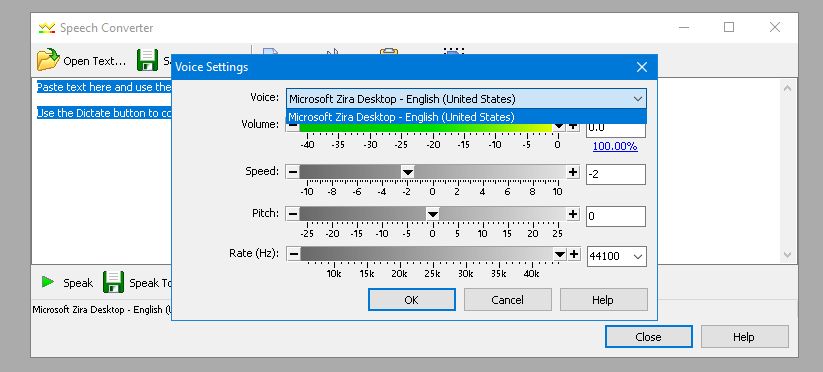Increase Speed with the plus button
This screenshot has height=372, width=823.
point(573,172)
